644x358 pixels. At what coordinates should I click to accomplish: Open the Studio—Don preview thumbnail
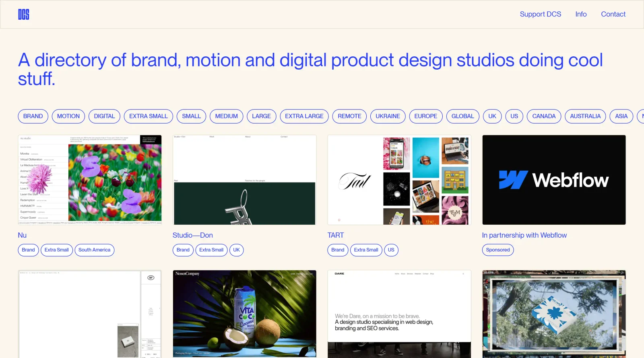244,180
